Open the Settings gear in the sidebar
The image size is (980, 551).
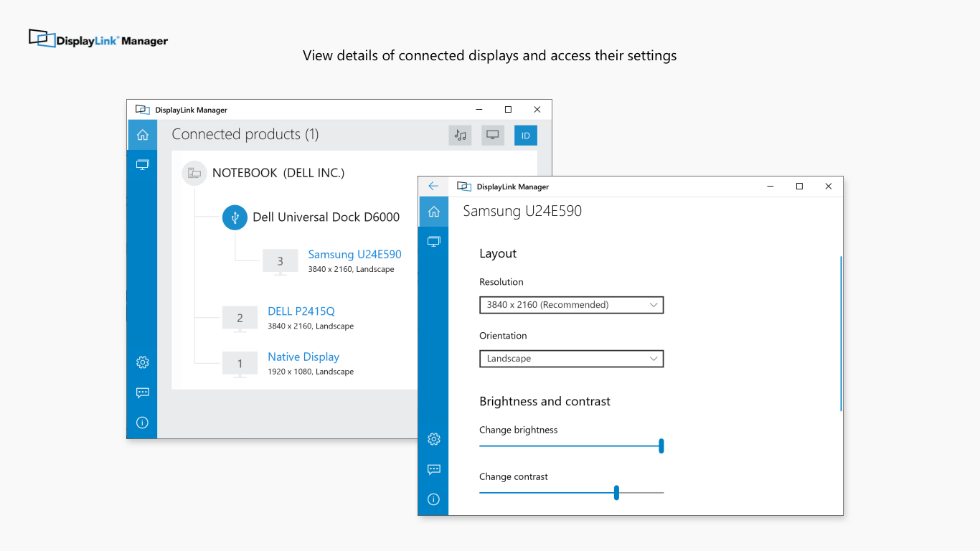pos(142,362)
